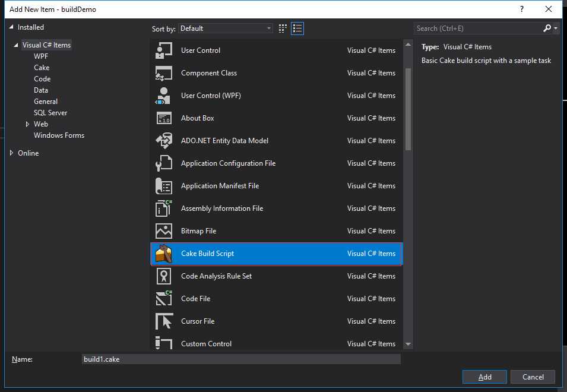Select the Cursor File text
The width and height of the screenshot is (567, 392).
[198, 321]
